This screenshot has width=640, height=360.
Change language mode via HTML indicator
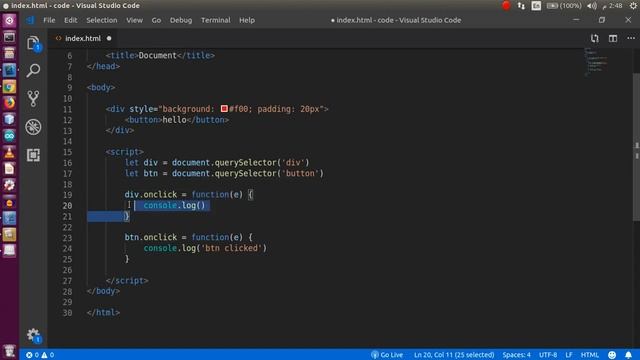590,355
